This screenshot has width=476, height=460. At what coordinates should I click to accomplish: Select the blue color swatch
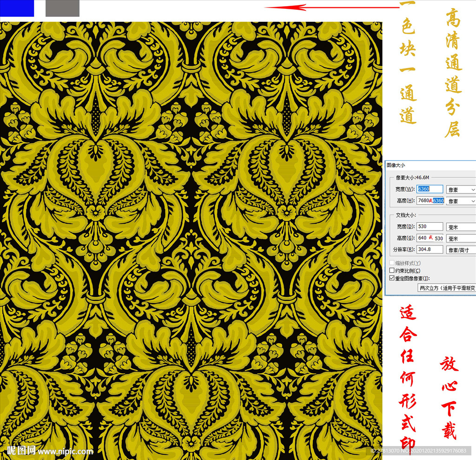click(x=17, y=8)
